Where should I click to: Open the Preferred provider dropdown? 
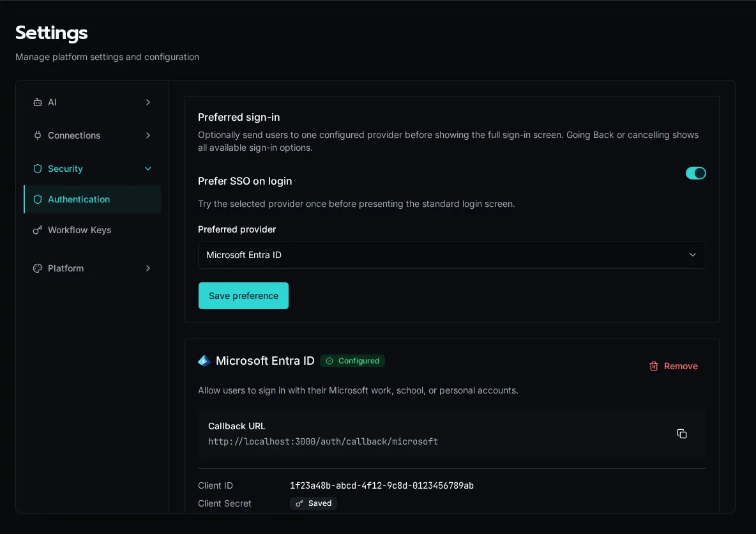coord(452,255)
